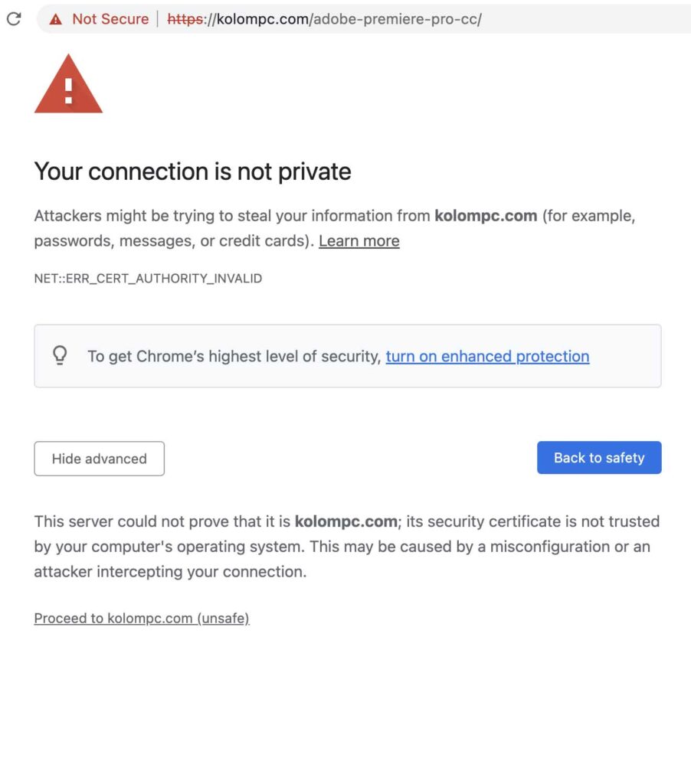Follow the "turn on enhanced protection" link
The image size is (691, 784).
[487, 356]
